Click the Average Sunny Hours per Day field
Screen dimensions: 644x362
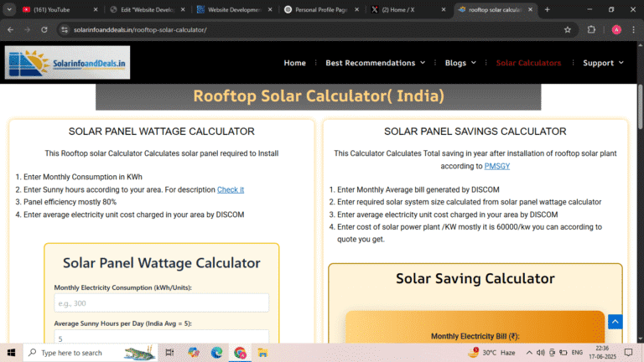pyautogui.click(x=161, y=339)
